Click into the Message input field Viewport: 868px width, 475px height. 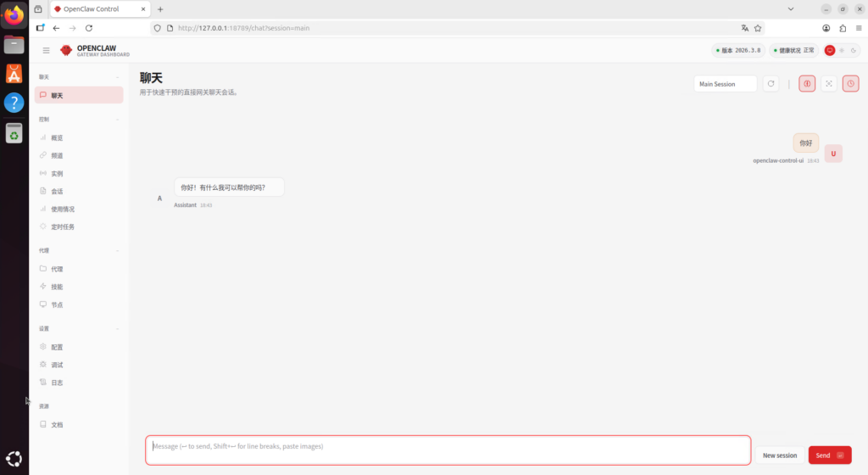coord(448,450)
